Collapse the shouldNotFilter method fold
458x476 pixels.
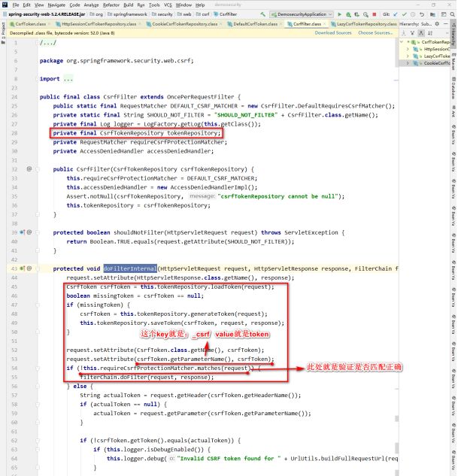point(38,232)
